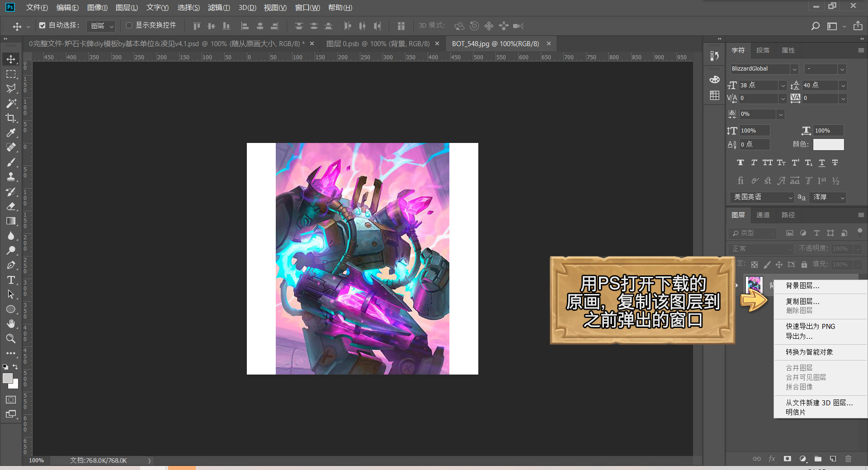Click the delete layer trash icon
The width and height of the screenshot is (868, 470).
(x=848, y=459)
